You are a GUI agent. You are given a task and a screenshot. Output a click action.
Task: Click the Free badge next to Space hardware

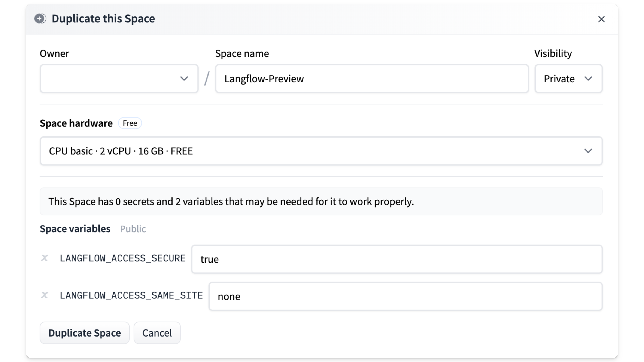[130, 123]
